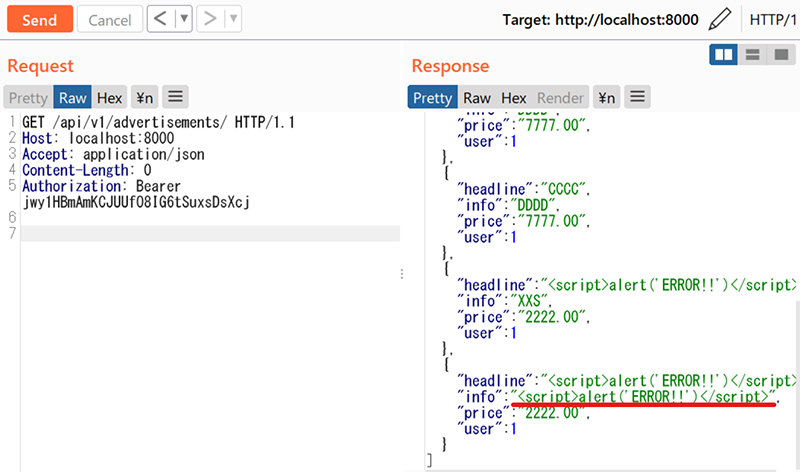Click the closing bracket ] of response JSON
This screenshot has width=800, height=472.
click(x=430, y=460)
